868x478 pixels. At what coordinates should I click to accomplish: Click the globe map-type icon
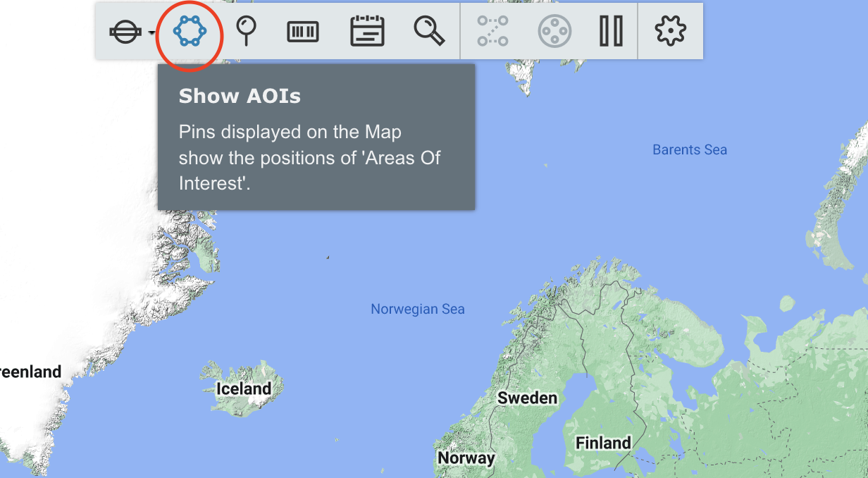pyautogui.click(x=127, y=32)
